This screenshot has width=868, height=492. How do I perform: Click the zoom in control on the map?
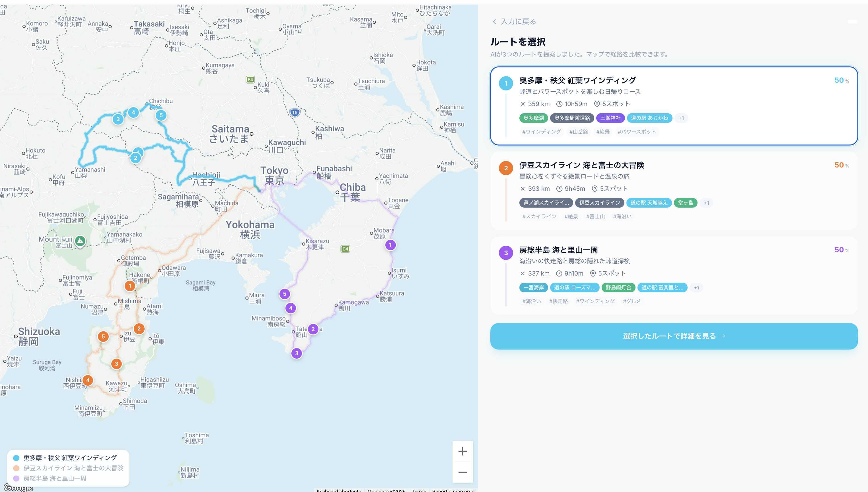pyautogui.click(x=462, y=451)
